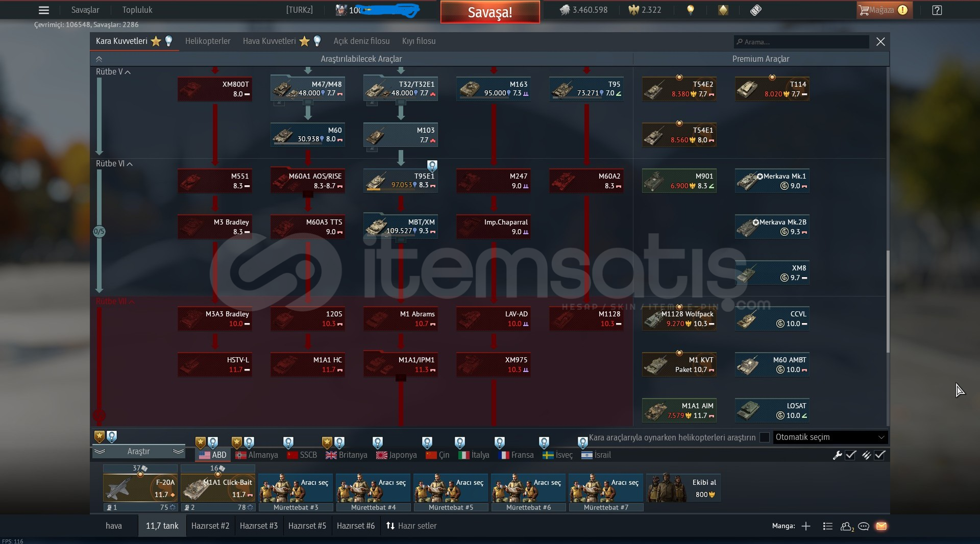Click the ammo refill icon

click(x=866, y=455)
